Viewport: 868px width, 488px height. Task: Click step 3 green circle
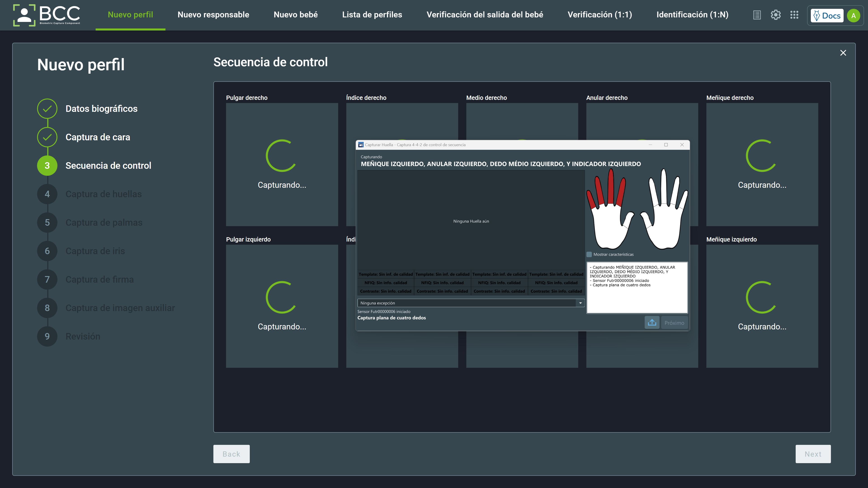point(47,166)
